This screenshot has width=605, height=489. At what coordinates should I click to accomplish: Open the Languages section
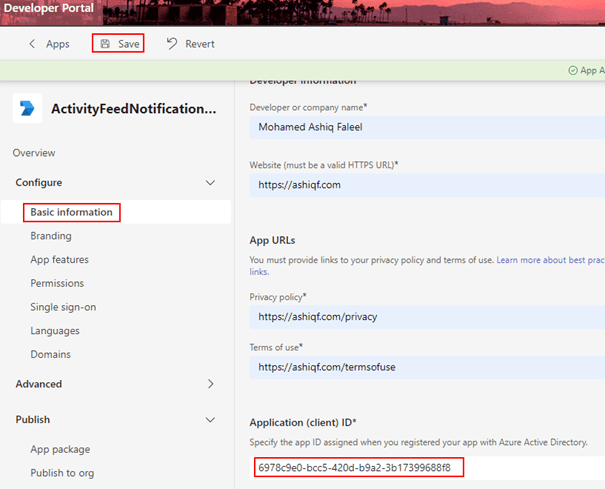click(55, 331)
